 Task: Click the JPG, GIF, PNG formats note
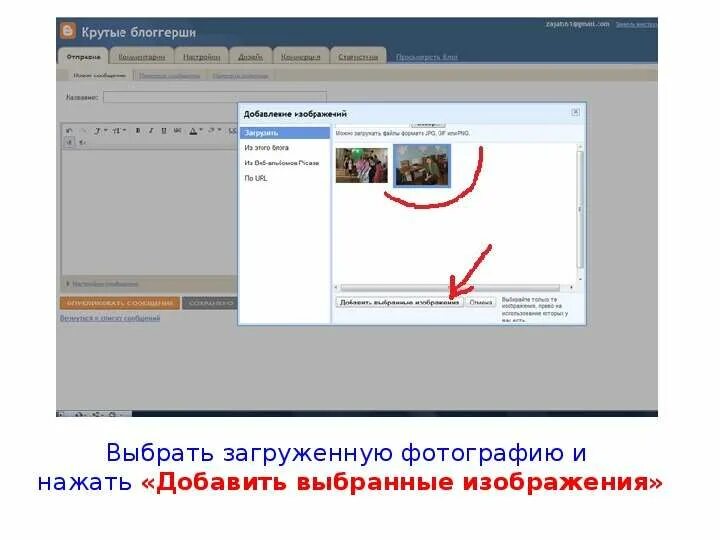click(402, 133)
